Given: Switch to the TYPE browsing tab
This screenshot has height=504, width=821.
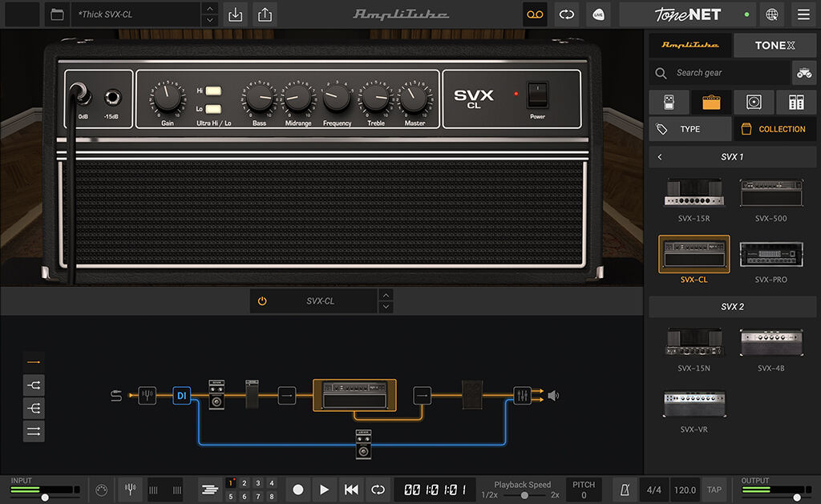Looking at the screenshot, I should 690,128.
